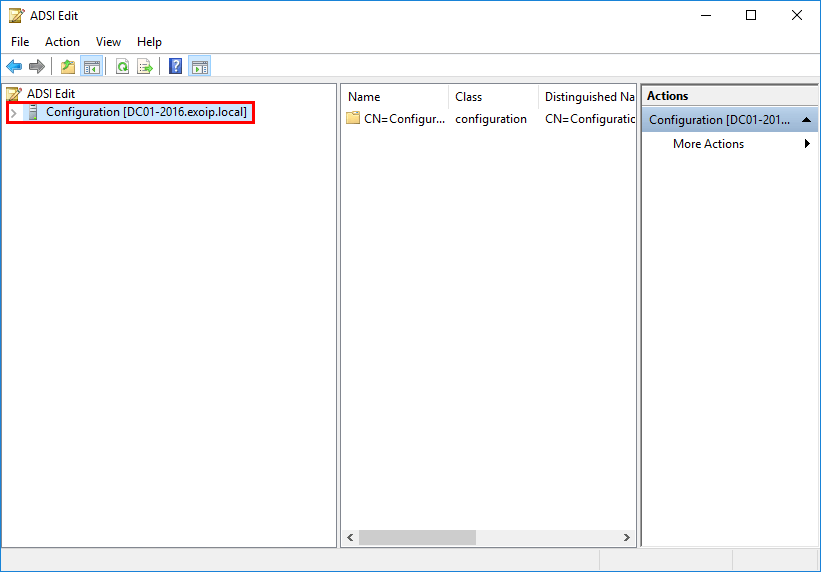Open the Help menu

click(149, 42)
